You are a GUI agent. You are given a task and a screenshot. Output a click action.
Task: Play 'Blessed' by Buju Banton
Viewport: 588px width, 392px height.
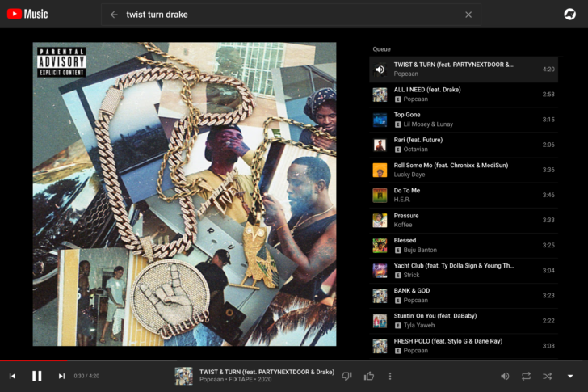point(464,246)
